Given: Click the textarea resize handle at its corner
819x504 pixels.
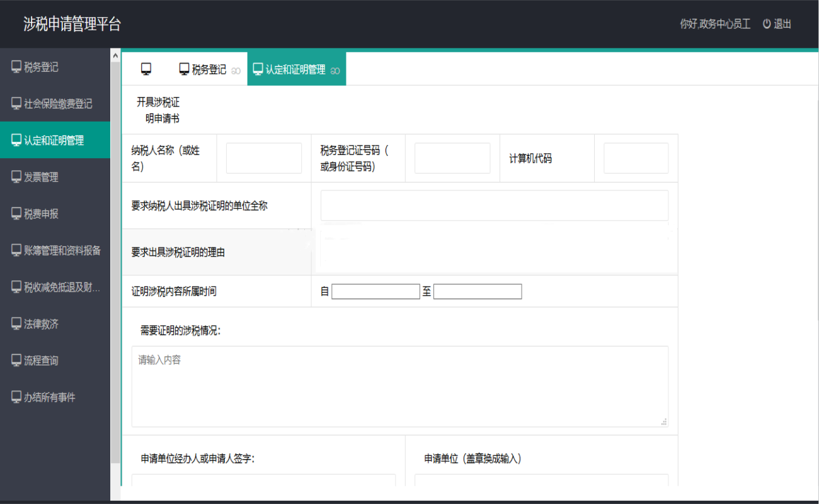Looking at the screenshot, I should pyautogui.click(x=664, y=422).
